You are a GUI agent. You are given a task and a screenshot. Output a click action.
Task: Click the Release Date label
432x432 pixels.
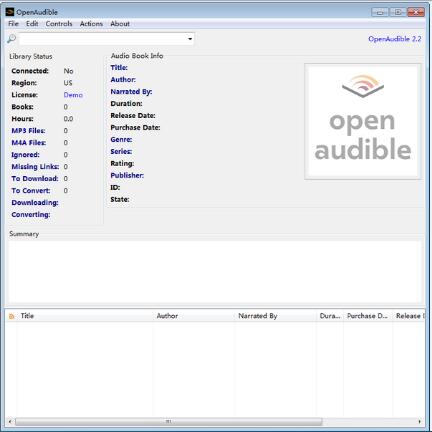coord(133,116)
